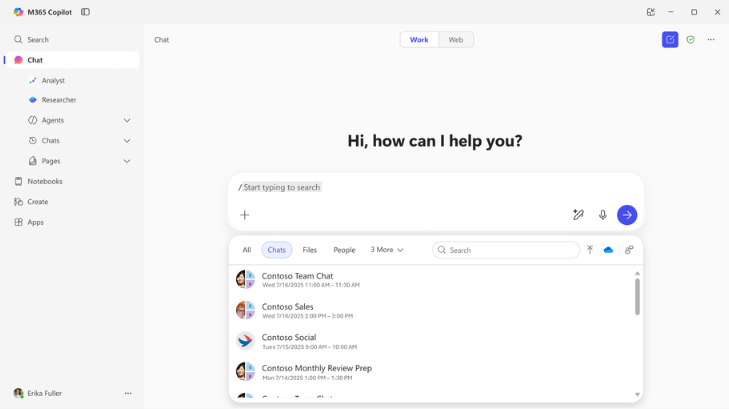Open the 3 More dropdown
Viewport: 729px width, 409px height.
click(386, 250)
